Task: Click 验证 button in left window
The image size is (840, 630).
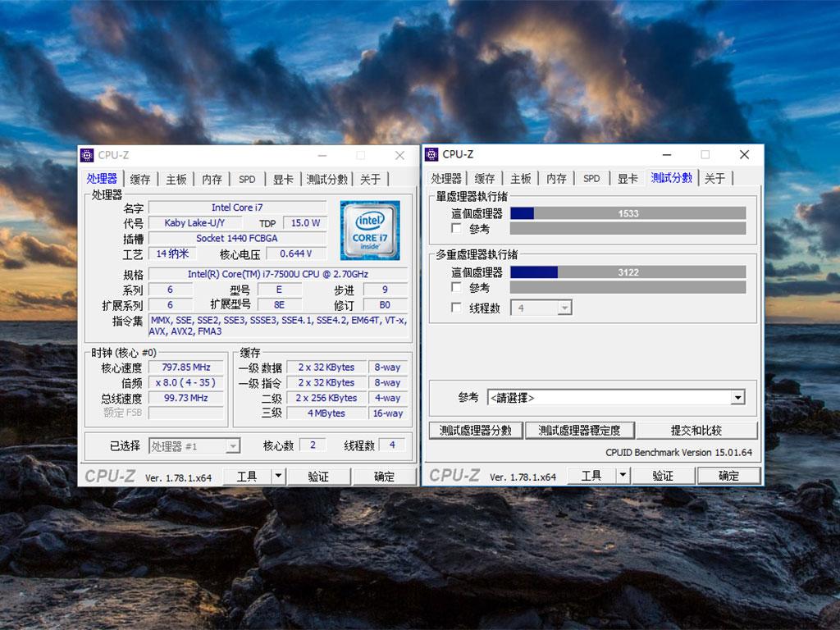Action: pyautogui.click(x=319, y=477)
